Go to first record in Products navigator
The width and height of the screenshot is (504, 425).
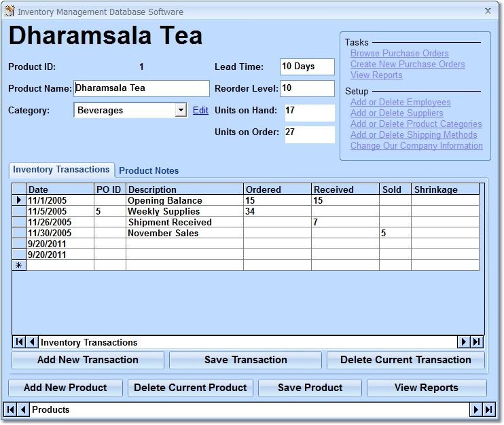coord(12,409)
